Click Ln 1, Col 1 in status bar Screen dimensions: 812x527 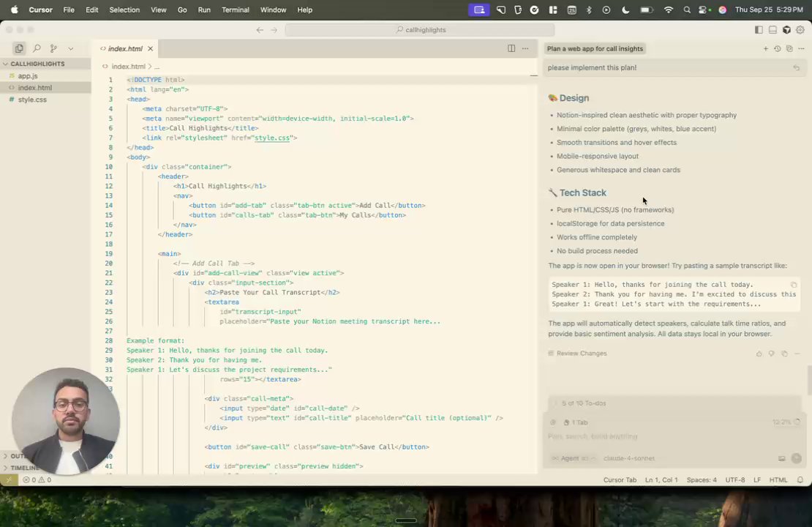[x=661, y=480]
